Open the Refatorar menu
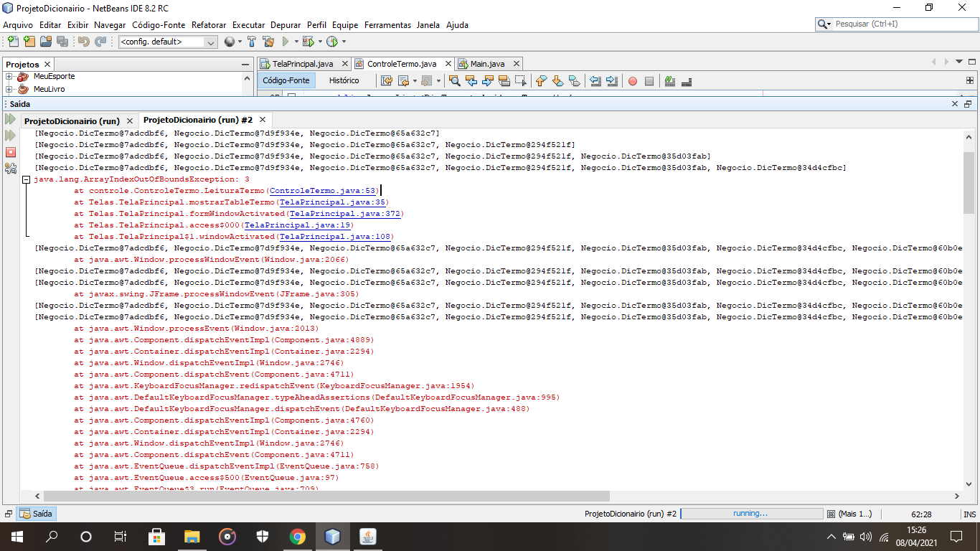 207,24
